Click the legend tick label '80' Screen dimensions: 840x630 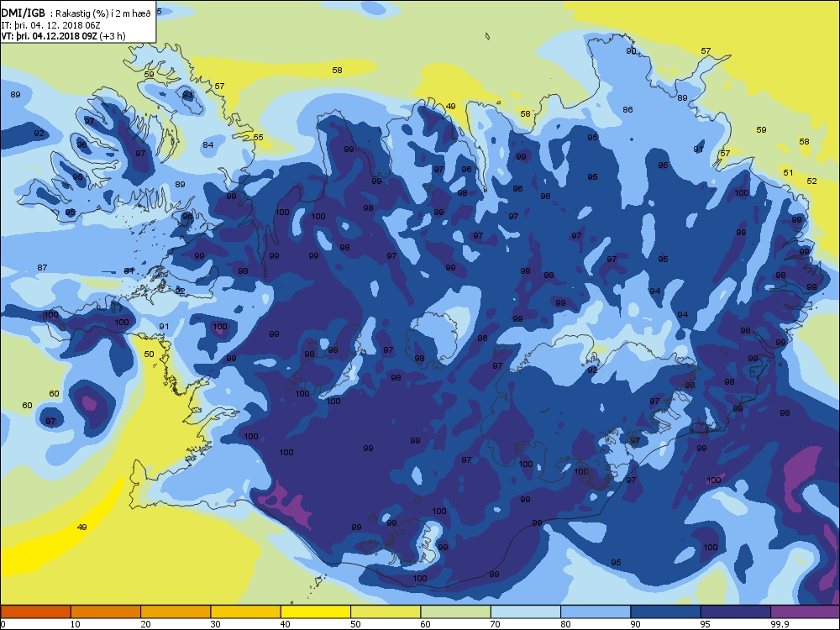(565, 623)
